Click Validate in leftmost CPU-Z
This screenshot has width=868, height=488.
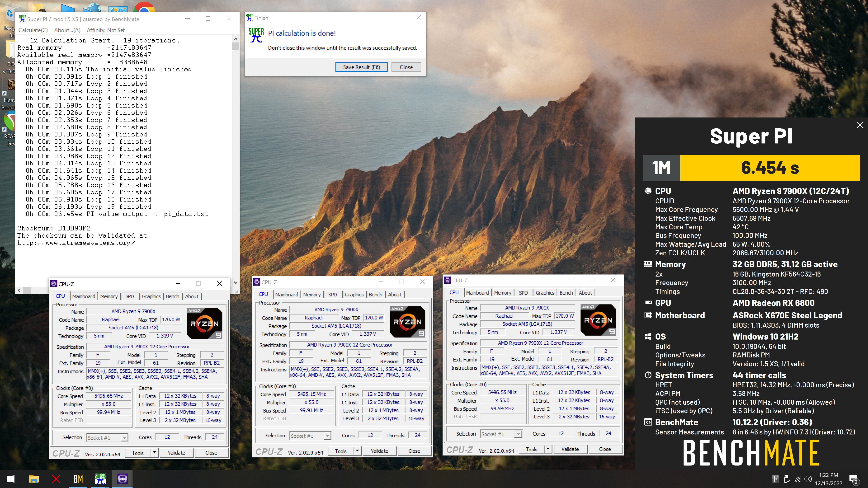pos(176,453)
